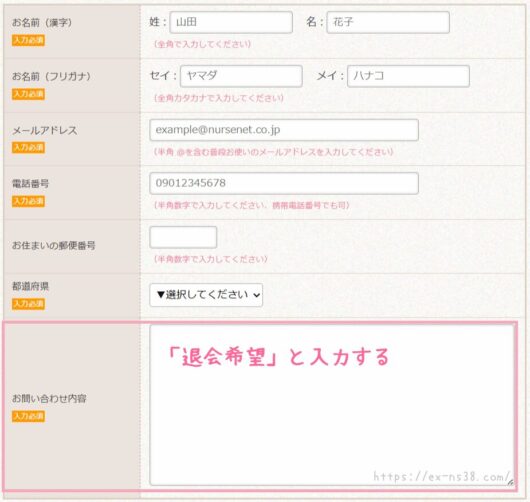Click the dropdown chevron arrow beside 選択してください

(257, 295)
